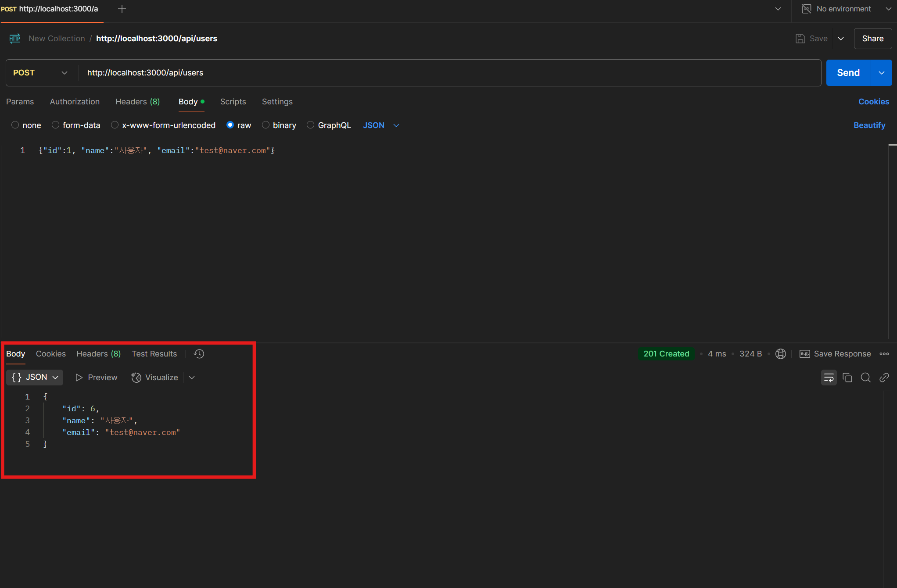Open more response options ellipsis
897x588 pixels.
pos(884,354)
